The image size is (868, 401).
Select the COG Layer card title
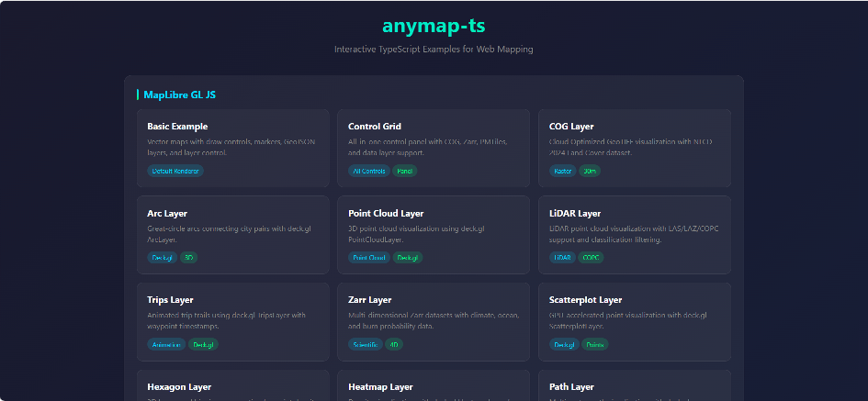(571, 127)
